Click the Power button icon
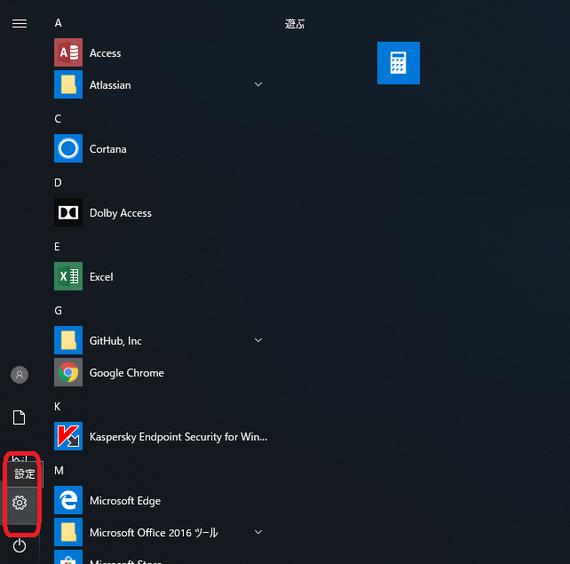Viewport: 570px width, 564px height. click(19, 545)
